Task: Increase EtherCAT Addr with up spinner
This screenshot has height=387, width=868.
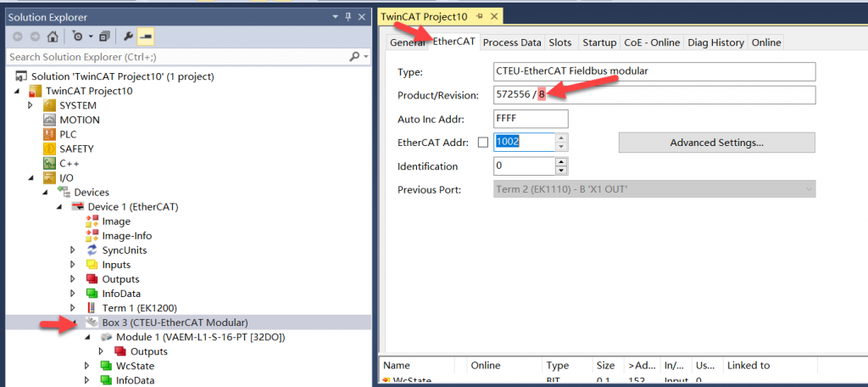Action: [x=562, y=138]
